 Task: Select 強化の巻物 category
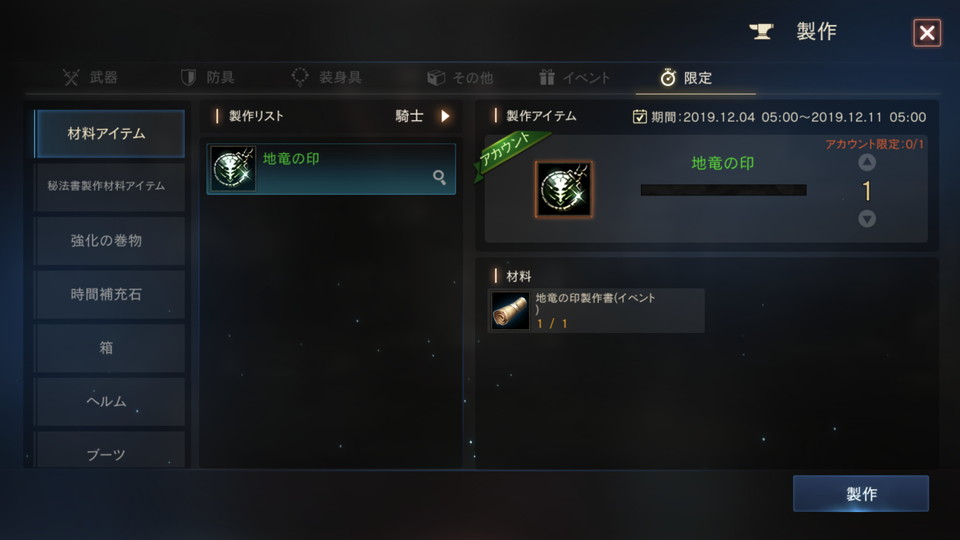coord(109,241)
